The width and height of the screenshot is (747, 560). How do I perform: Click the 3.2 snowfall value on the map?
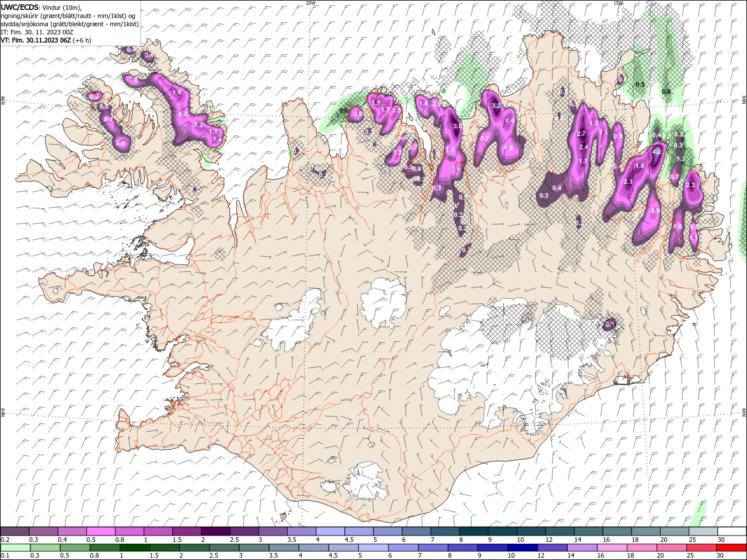pyautogui.click(x=497, y=106)
